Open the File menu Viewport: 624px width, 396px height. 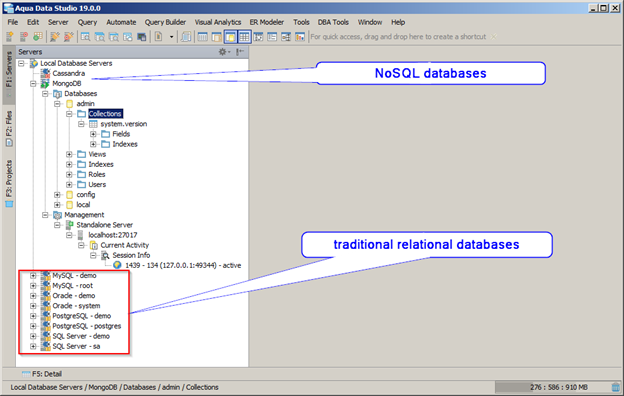(13, 22)
